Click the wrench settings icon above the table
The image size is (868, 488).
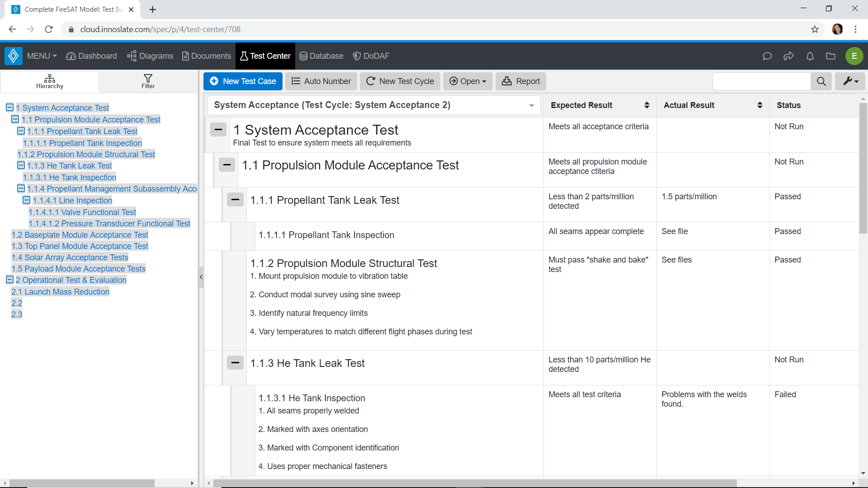point(850,81)
